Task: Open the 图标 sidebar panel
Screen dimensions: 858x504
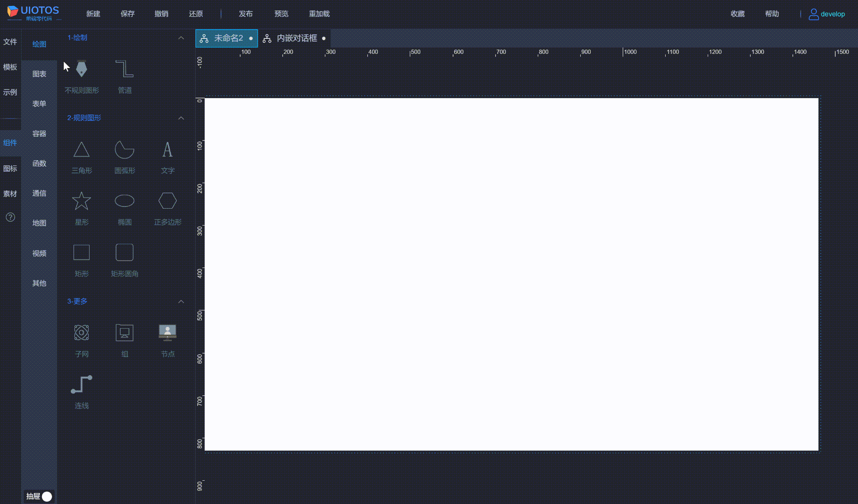Action: coord(10,168)
